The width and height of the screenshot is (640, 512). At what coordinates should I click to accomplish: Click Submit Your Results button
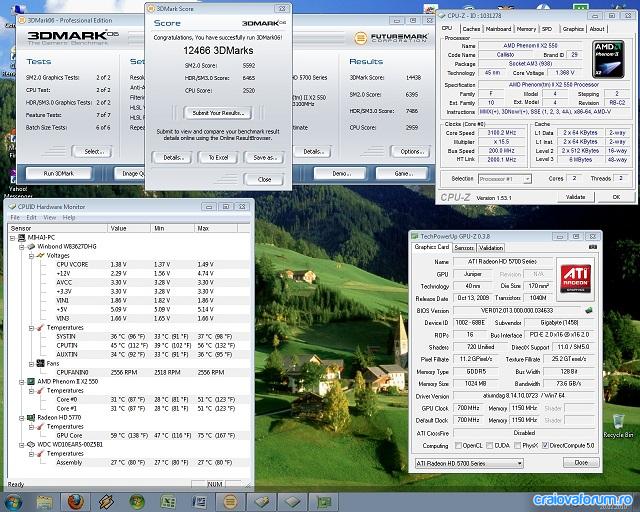[x=218, y=113]
